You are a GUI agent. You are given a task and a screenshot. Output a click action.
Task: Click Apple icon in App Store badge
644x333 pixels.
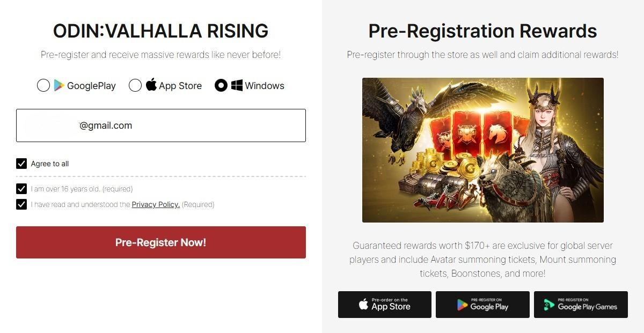(363, 305)
